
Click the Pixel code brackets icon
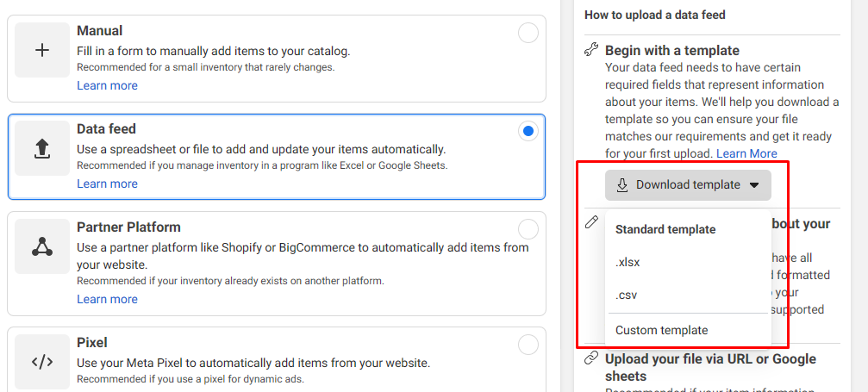(42, 362)
